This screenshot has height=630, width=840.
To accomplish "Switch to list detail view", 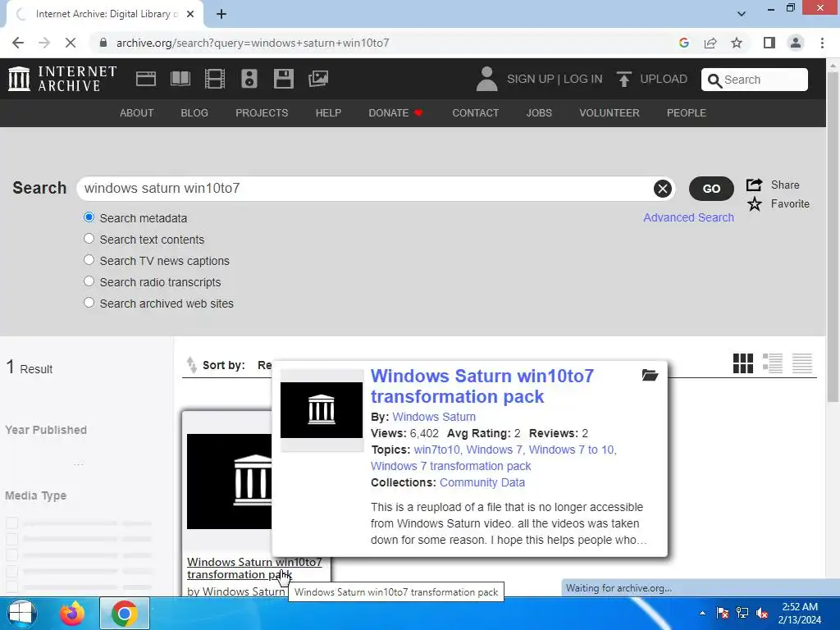I will click(773, 363).
